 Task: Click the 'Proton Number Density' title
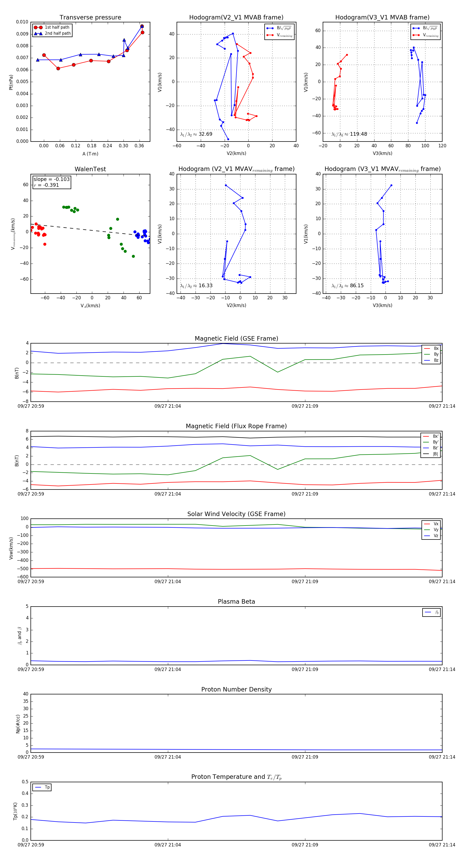click(236, 689)
